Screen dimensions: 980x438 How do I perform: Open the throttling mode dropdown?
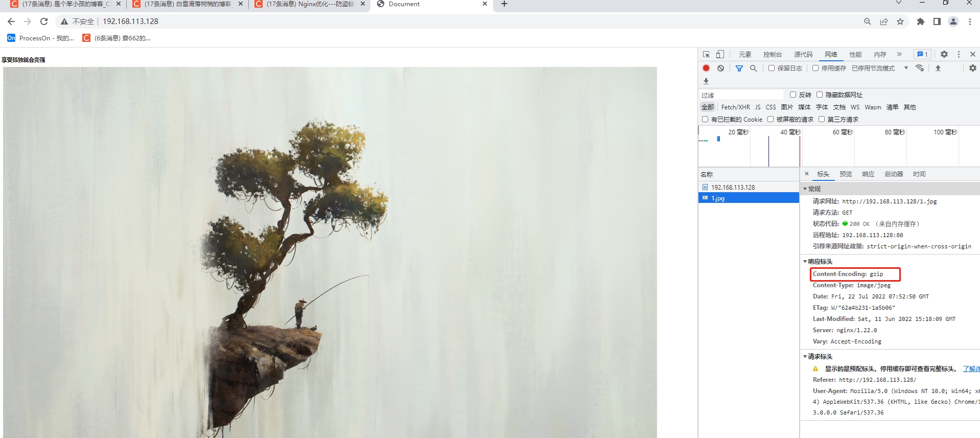click(880, 68)
